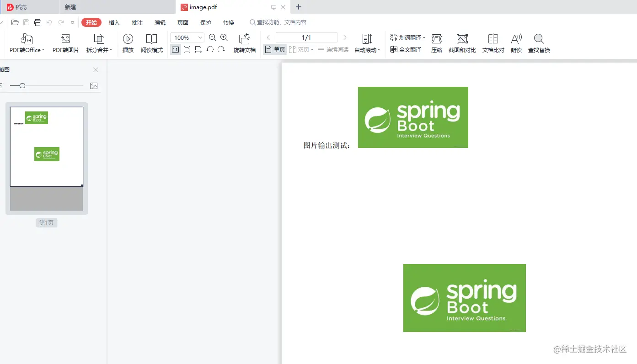Image resolution: width=637 pixels, height=364 pixels.
Task: Click the thumbnail size slider handle
Action: coord(22,85)
